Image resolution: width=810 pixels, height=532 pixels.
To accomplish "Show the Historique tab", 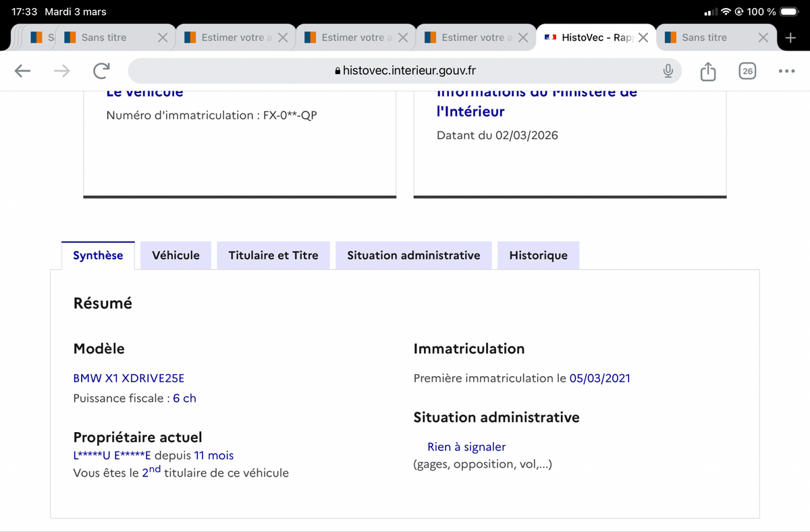I will click(538, 255).
